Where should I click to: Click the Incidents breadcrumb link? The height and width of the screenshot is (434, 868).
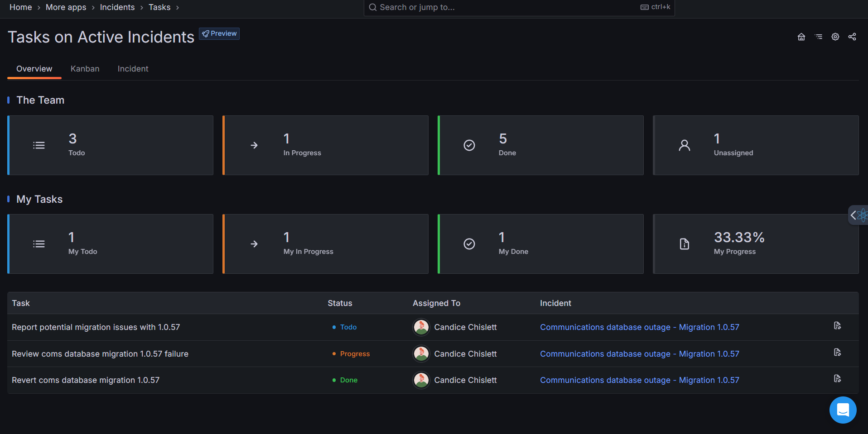tap(117, 7)
